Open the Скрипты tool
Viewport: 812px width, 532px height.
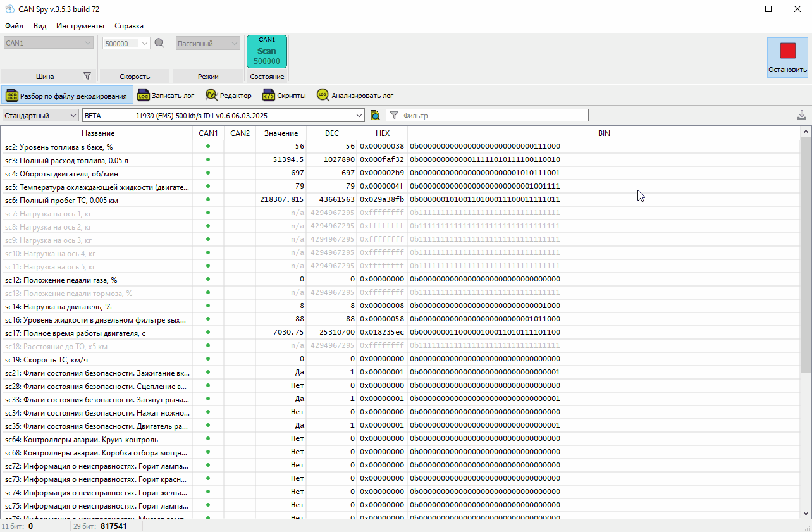point(284,96)
